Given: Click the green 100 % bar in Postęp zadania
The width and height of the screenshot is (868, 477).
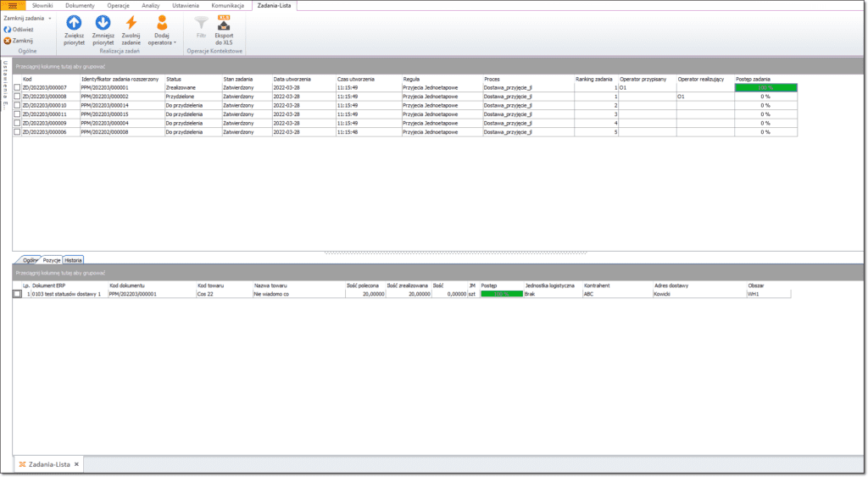Looking at the screenshot, I should [766, 87].
